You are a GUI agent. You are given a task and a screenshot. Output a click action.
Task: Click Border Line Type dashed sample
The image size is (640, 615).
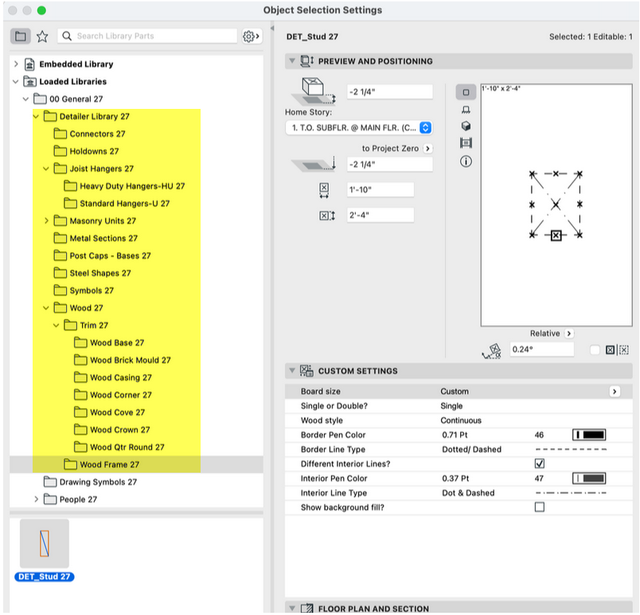[x=571, y=449]
